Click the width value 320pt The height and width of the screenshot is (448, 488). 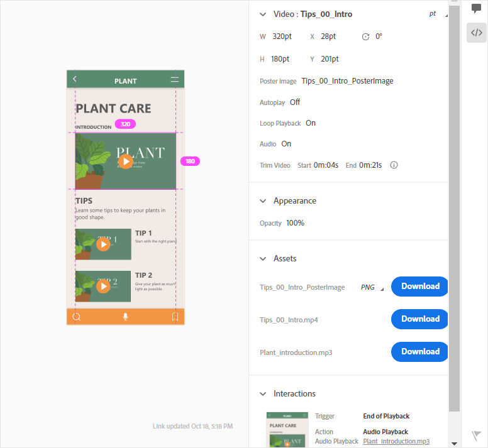click(282, 36)
